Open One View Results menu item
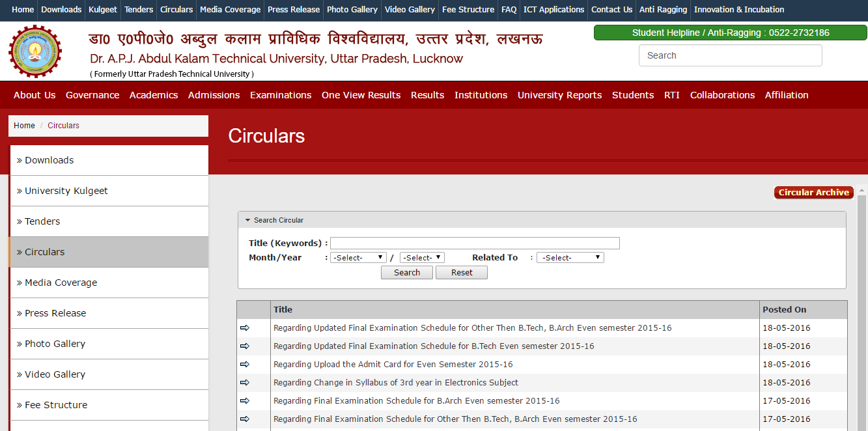This screenshot has height=431, width=868. coord(361,95)
